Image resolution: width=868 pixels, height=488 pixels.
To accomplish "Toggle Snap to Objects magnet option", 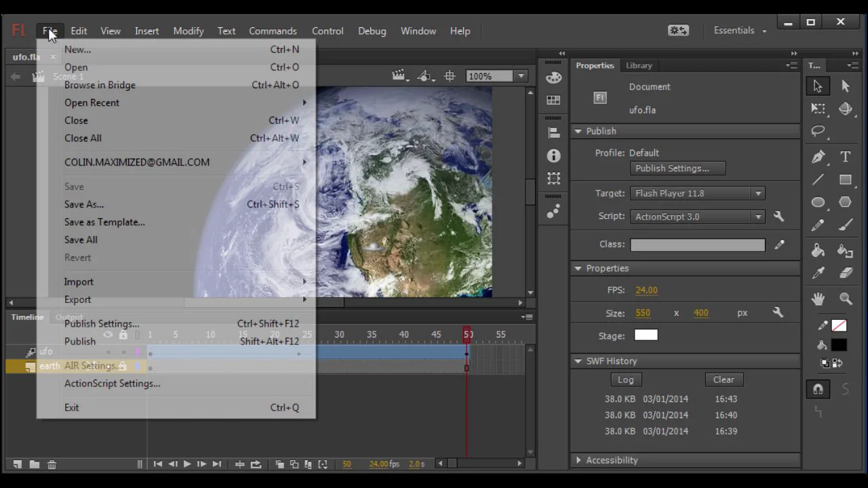I will click(818, 389).
